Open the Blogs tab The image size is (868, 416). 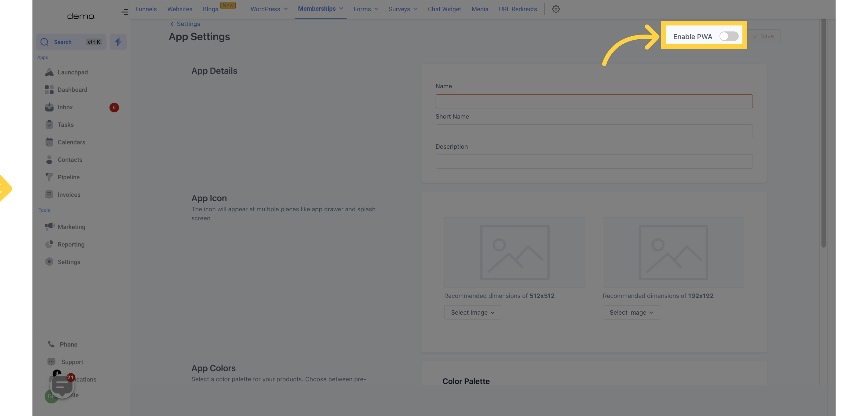(x=210, y=9)
